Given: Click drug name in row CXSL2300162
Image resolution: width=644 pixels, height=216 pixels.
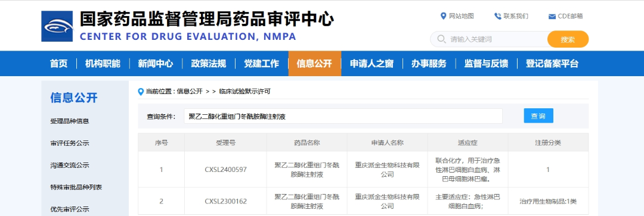Looking at the screenshot, I should point(307,201).
